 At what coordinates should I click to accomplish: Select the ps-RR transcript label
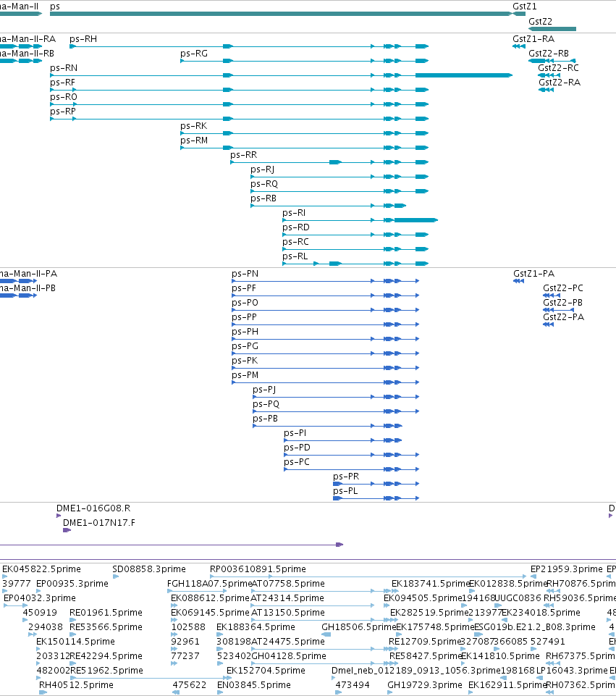tap(243, 155)
